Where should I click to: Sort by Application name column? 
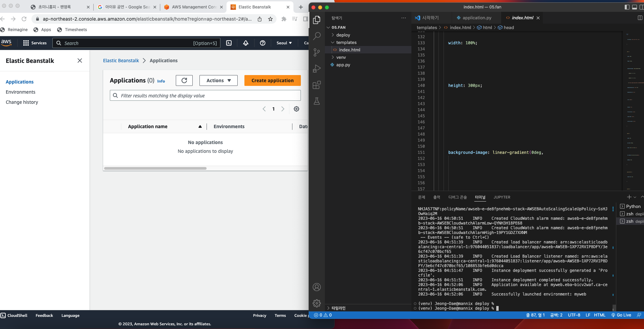[x=165, y=126]
